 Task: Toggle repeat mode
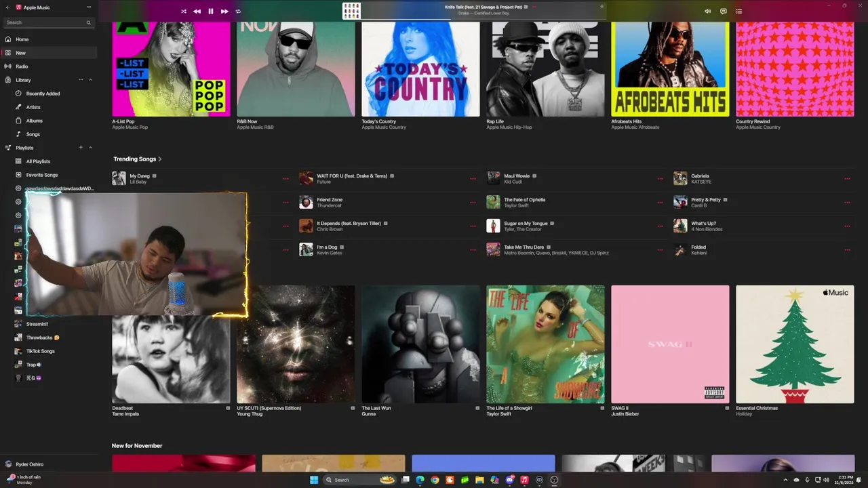[x=238, y=12]
